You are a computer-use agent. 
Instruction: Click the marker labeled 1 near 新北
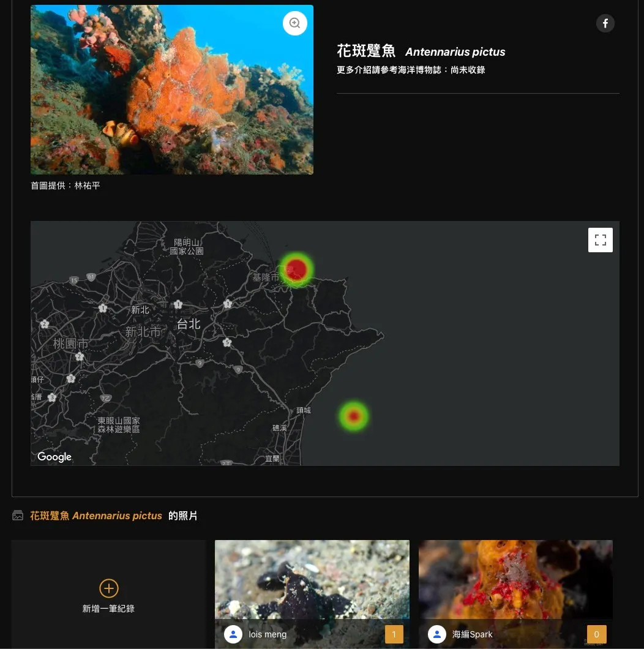(103, 309)
